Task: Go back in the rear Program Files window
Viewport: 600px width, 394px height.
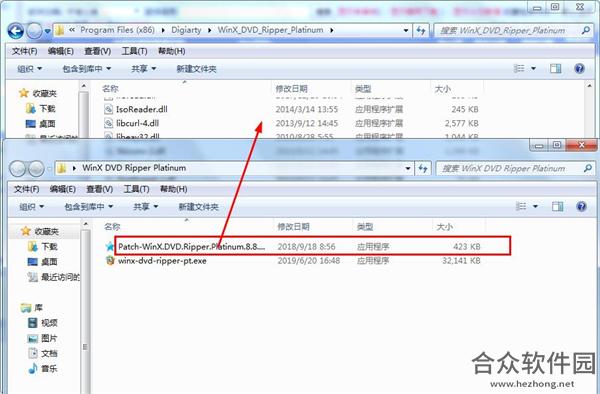Action: click(16, 31)
